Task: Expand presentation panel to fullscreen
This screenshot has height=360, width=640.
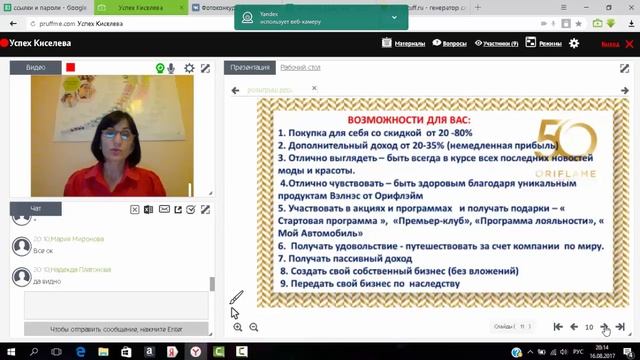Action: coord(624,68)
